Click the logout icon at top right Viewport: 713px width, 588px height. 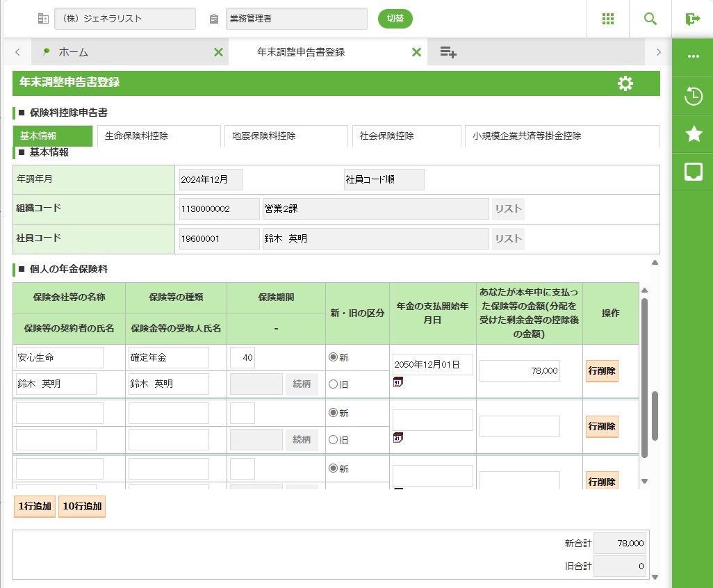pyautogui.click(x=692, y=19)
